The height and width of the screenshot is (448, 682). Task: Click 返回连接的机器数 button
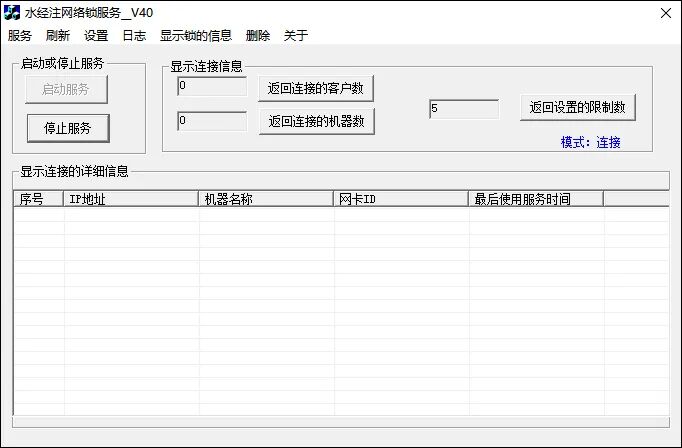(317, 121)
